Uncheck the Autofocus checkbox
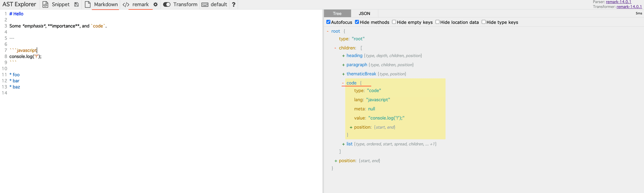 pos(328,22)
